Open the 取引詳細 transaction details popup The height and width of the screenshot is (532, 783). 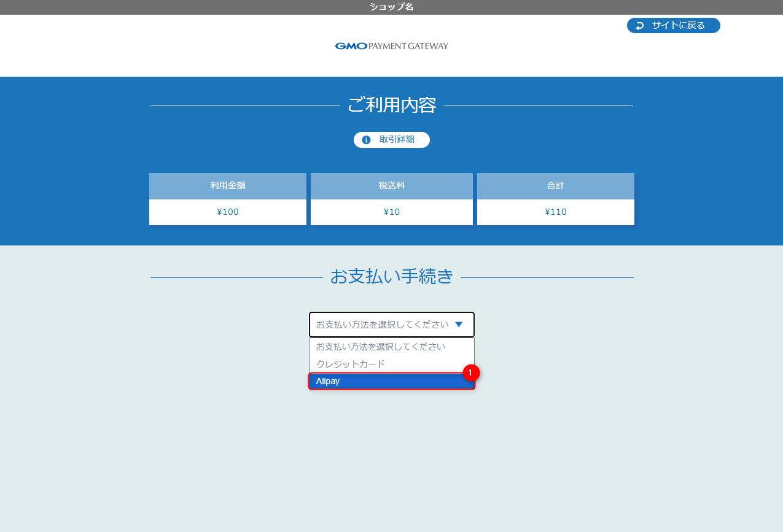tap(392, 139)
